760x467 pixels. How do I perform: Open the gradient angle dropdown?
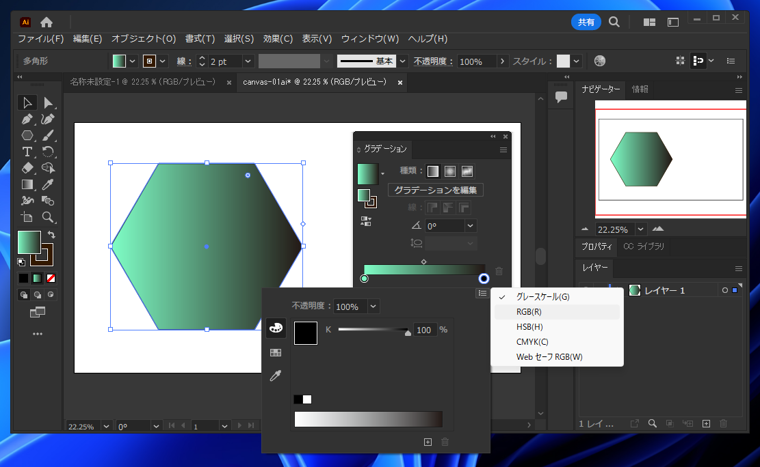pos(470,226)
